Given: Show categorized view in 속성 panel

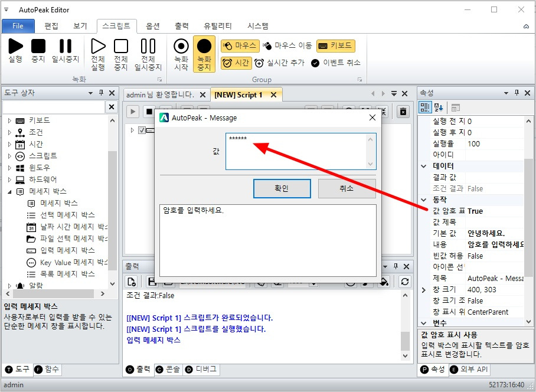Looking at the screenshot, I should (425, 107).
